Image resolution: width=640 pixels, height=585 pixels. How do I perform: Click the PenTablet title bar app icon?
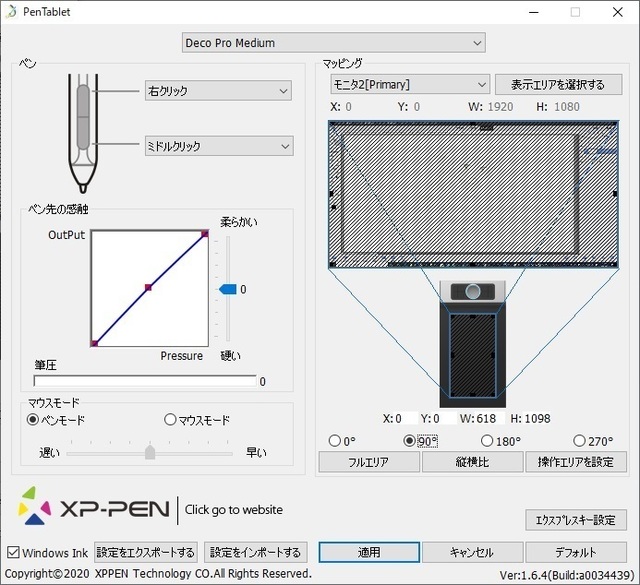[x=11, y=11]
